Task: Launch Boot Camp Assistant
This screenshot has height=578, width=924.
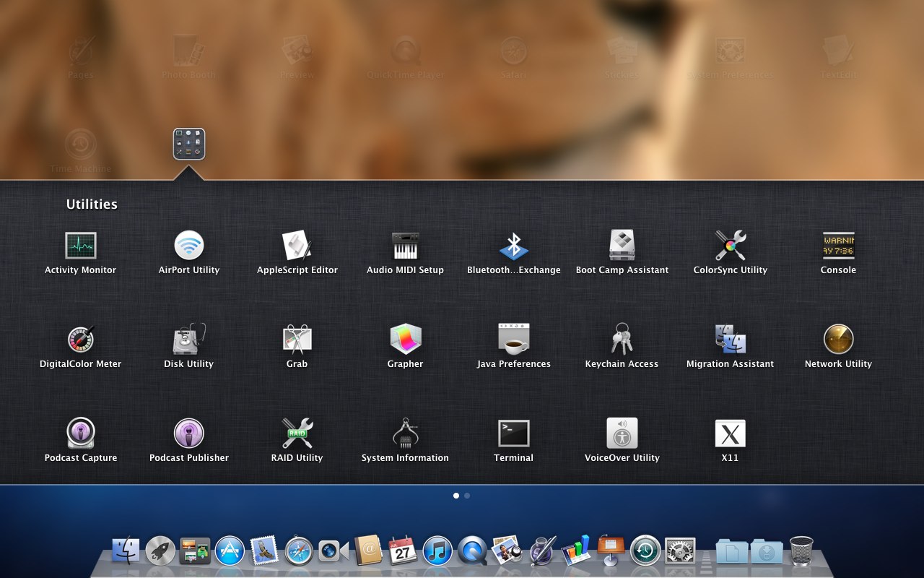Action: point(622,246)
